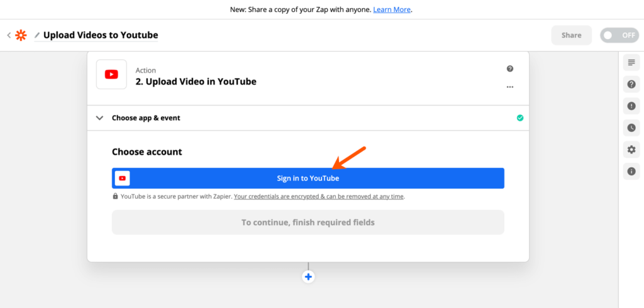Go back using the left chevron arrow
644x308 pixels.
tap(9, 35)
